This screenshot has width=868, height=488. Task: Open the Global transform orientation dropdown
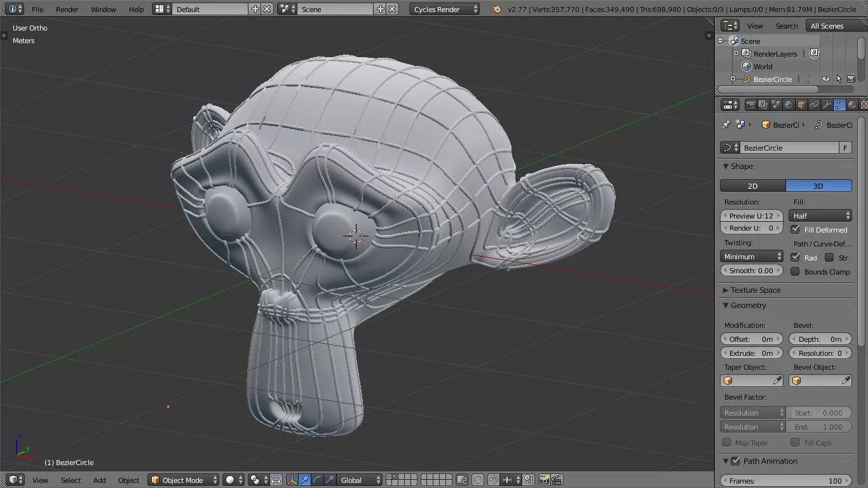tap(360, 480)
